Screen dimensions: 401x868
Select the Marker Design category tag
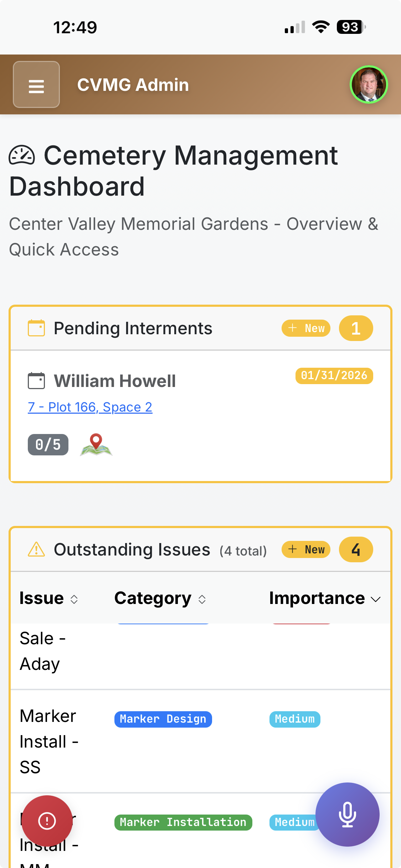[163, 719]
